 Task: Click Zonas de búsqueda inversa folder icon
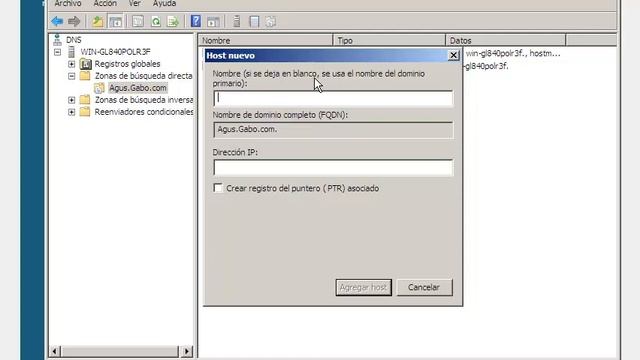click(85, 100)
